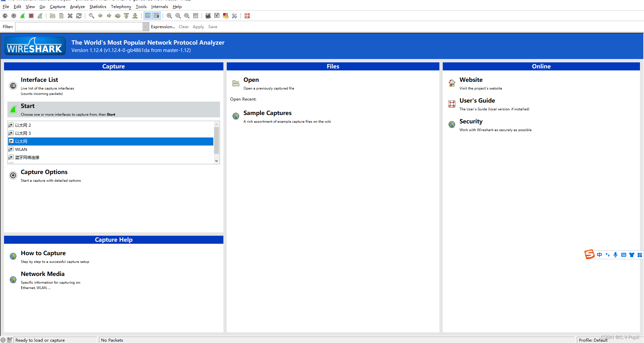Click into the Filter input field
The width and height of the screenshot is (644, 343).
click(x=79, y=27)
